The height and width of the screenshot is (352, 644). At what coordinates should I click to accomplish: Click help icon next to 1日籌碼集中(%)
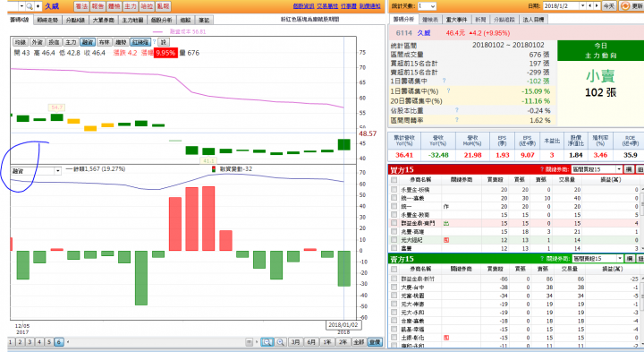(x=448, y=90)
